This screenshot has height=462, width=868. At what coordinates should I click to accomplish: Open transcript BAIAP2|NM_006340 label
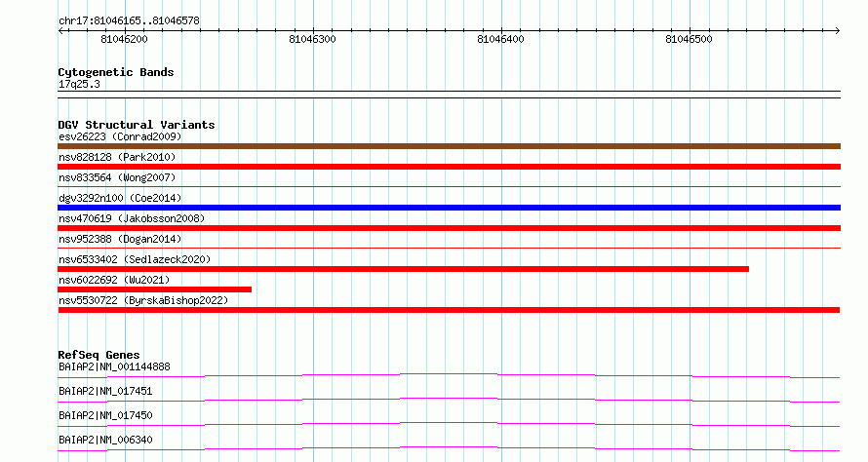pyautogui.click(x=105, y=440)
